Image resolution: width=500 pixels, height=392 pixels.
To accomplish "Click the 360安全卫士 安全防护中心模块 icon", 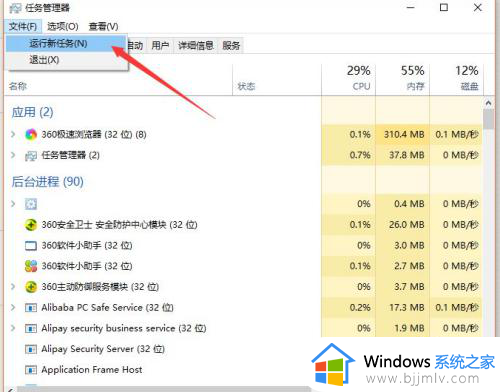I will click(x=31, y=225).
